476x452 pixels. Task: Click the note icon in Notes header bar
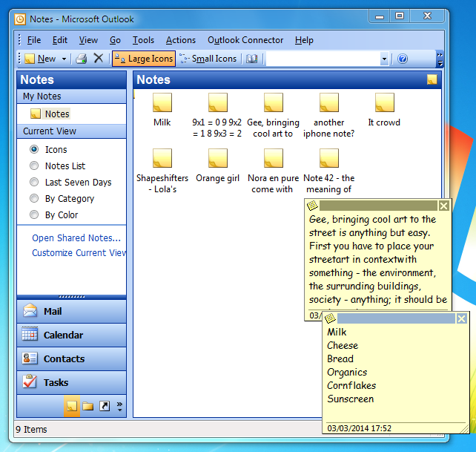(x=432, y=79)
